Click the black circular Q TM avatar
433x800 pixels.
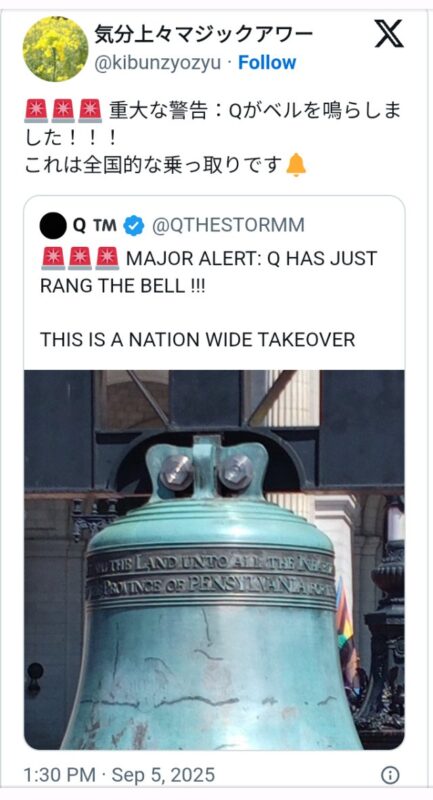tap(53, 226)
